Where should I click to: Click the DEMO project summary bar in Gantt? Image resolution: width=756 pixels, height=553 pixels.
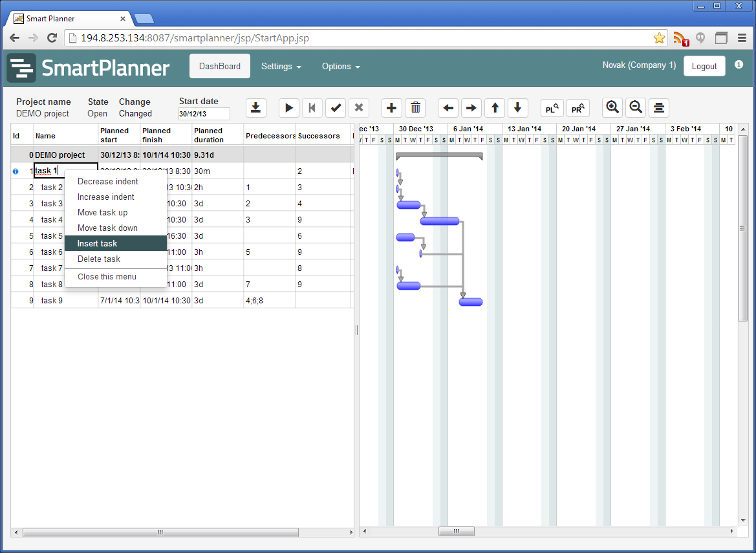click(x=439, y=156)
